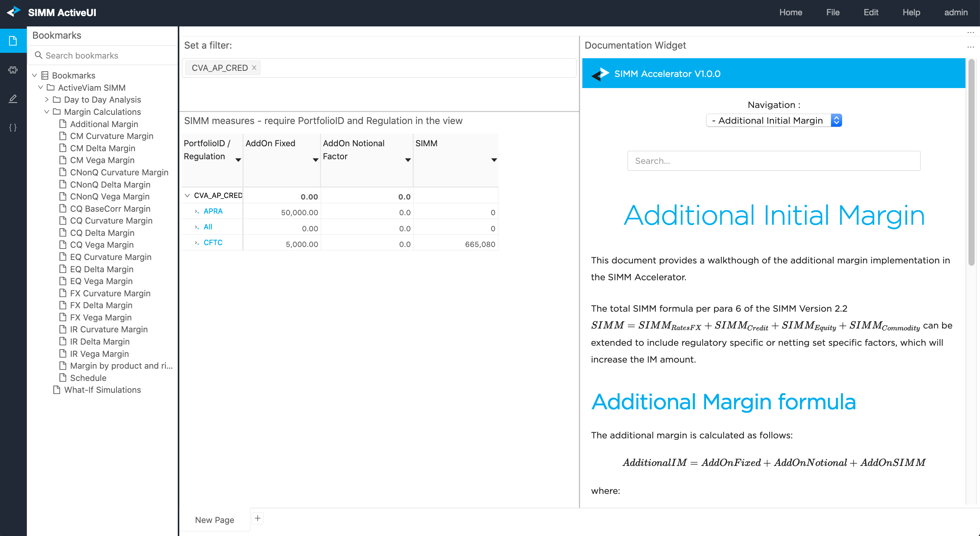Open the CM Curvature Margin bookmark
Image resolution: width=980 pixels, height=536 pixels.
(x=111, y=136)
